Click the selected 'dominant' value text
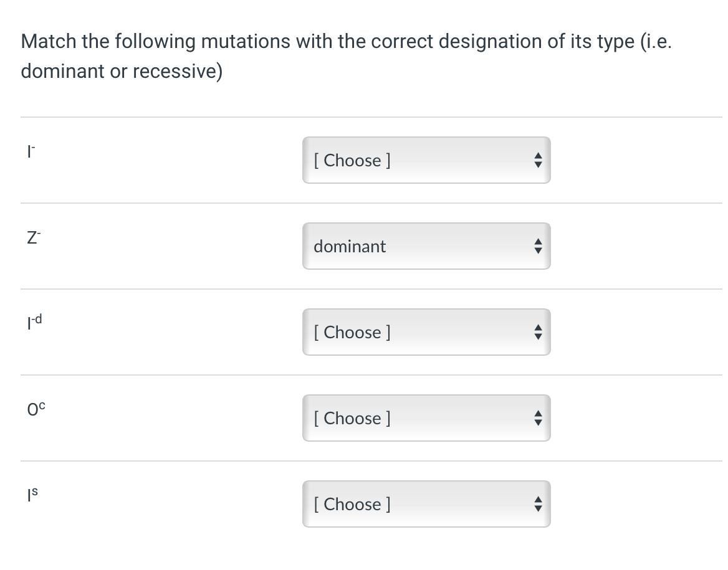The width and height of the screenshot is (728, 570). 350,246
